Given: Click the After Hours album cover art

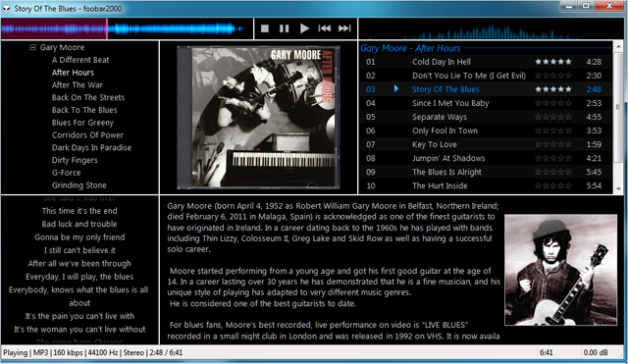Looking at the screenshot, I should tap(258, 118).
